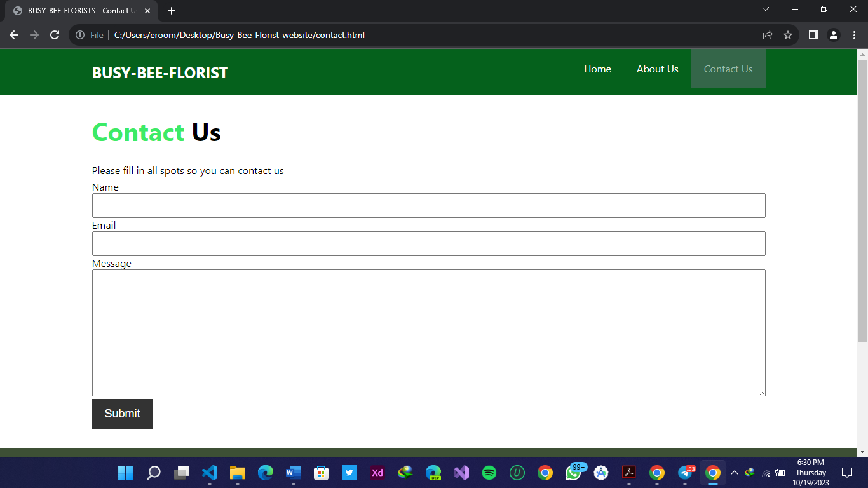This screenshot has width=868, height=488.
Task: Open Spotify from the taskbar
Action: 489,473
